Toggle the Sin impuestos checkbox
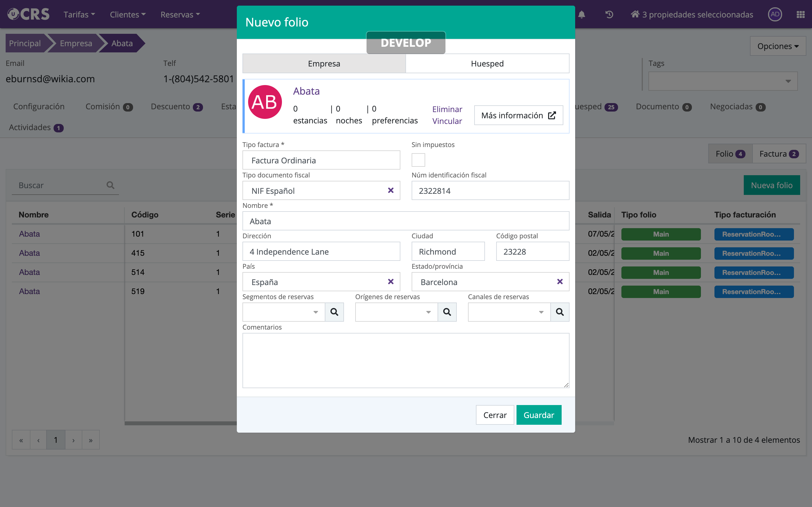 point(418,160)
